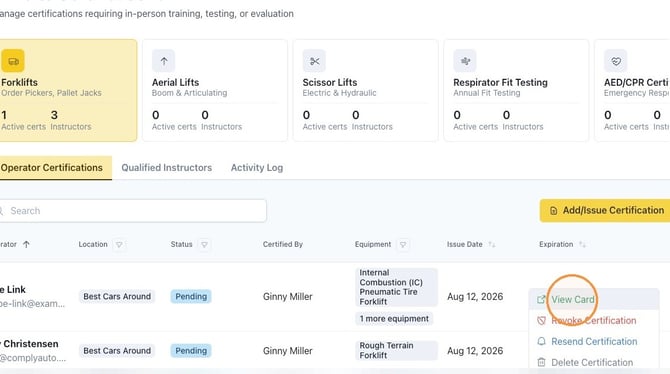Click the Resend Certification bell icon
670x374 pixels.
[x=541, y=342]
